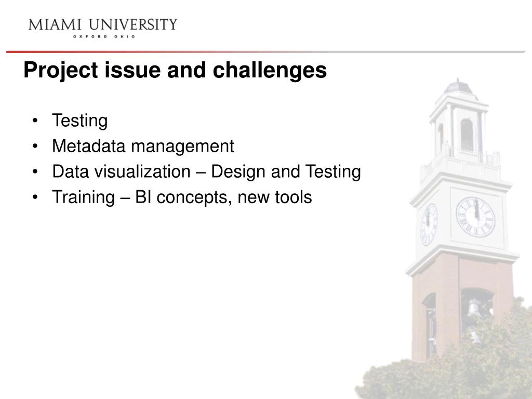Viewport: 532px width, 399px height.
Task: Select the Metadata management bullet
Action: [143, 146]
